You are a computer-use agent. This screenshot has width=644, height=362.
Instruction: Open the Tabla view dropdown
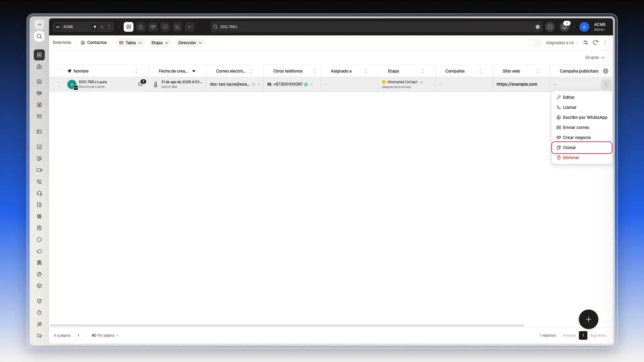130,43
